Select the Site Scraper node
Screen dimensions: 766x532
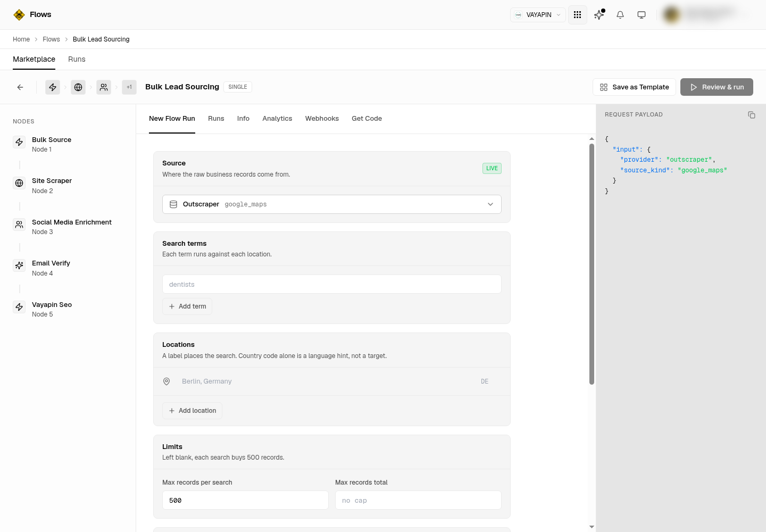click(x=68, y=186)
